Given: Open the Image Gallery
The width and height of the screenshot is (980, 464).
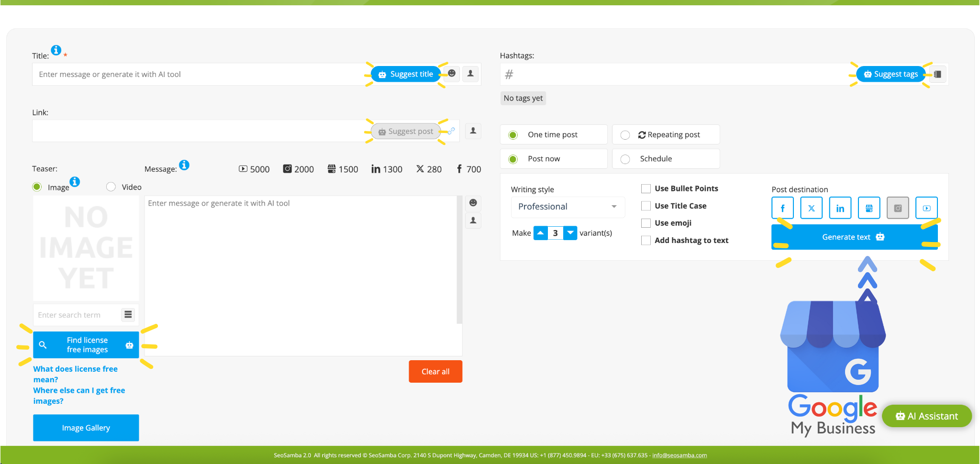Looking at the screenshot, I should (86, 428).
